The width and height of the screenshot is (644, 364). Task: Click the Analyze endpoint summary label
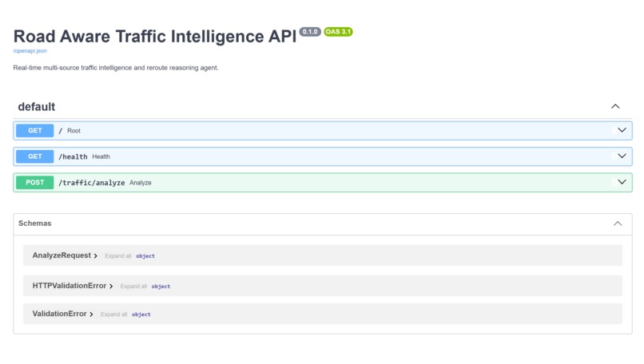(141, 183)
